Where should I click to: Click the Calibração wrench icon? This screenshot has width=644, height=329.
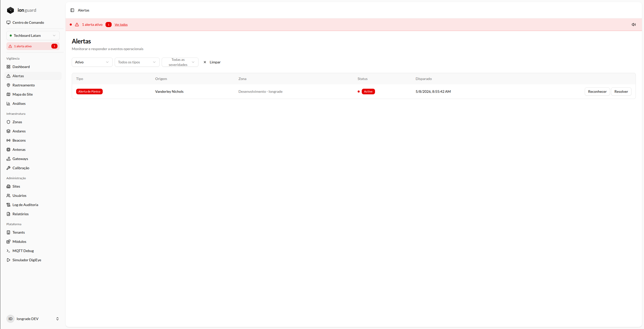[8, 168]
